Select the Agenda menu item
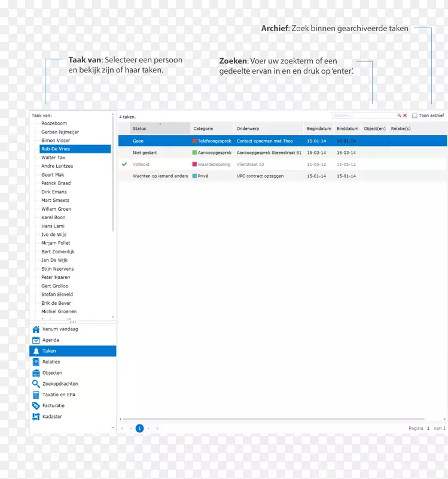This screenshot has width=448, height=479. pyautogui.click(x=72, y=340)
